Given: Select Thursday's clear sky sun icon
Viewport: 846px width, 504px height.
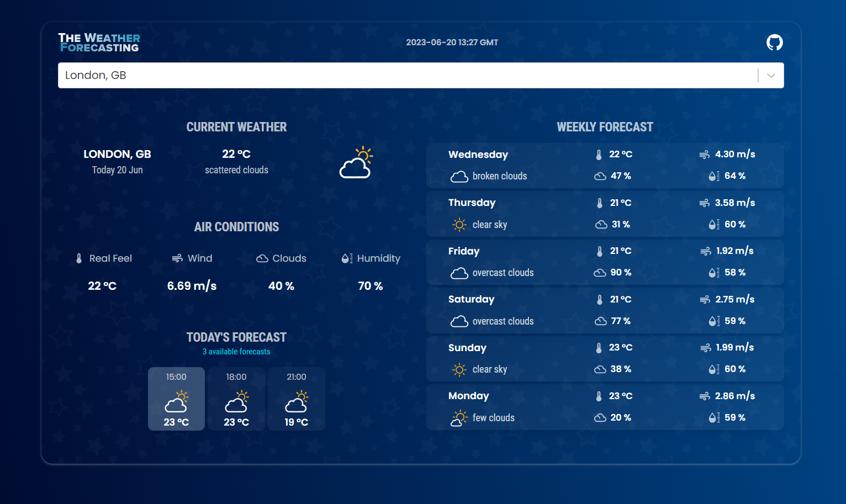Looking at the screenshot, I should (459, 225).
